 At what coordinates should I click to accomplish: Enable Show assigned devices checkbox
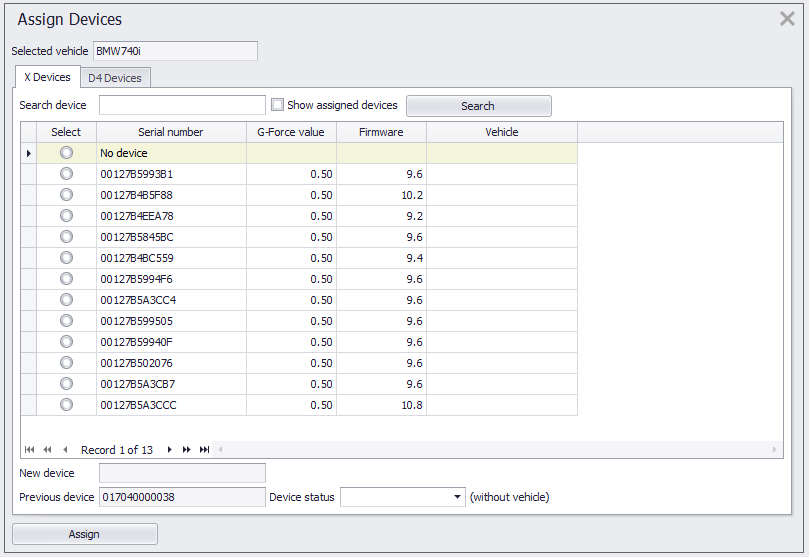tap(278, 105)
